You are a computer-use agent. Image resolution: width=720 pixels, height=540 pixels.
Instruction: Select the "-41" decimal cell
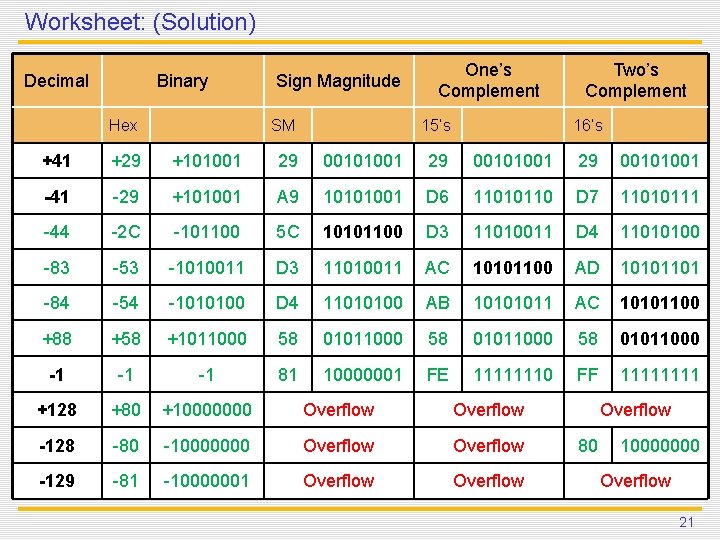56,197
